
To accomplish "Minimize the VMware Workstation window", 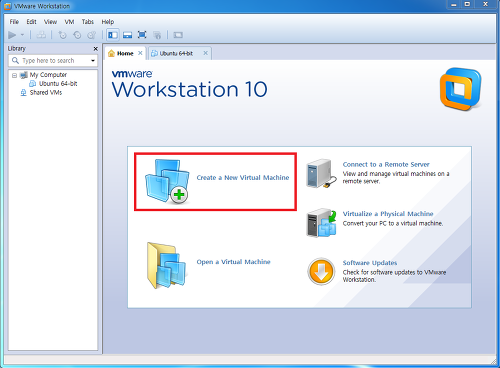I will pyautogui.click(x=454, y=5).
